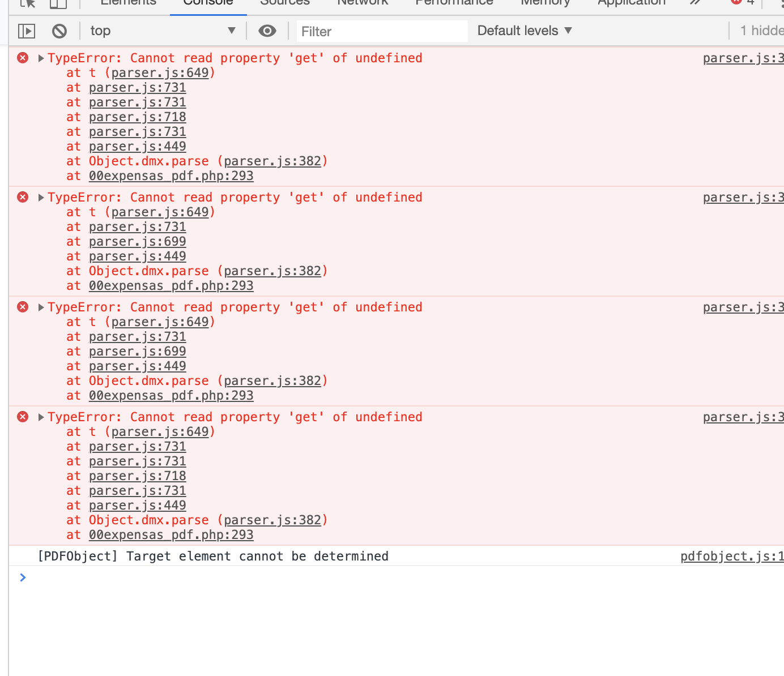Viewport: 784px width, 676px height.
Task: Open parser.js:718 link in the fourth error
Action: click(x=138, y=476)
